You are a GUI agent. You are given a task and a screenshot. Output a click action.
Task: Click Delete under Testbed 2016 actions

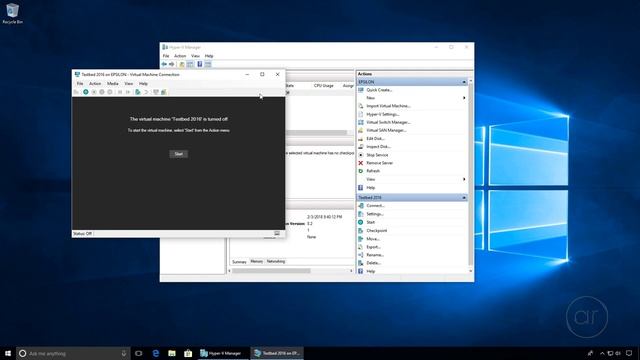(373, 263)
